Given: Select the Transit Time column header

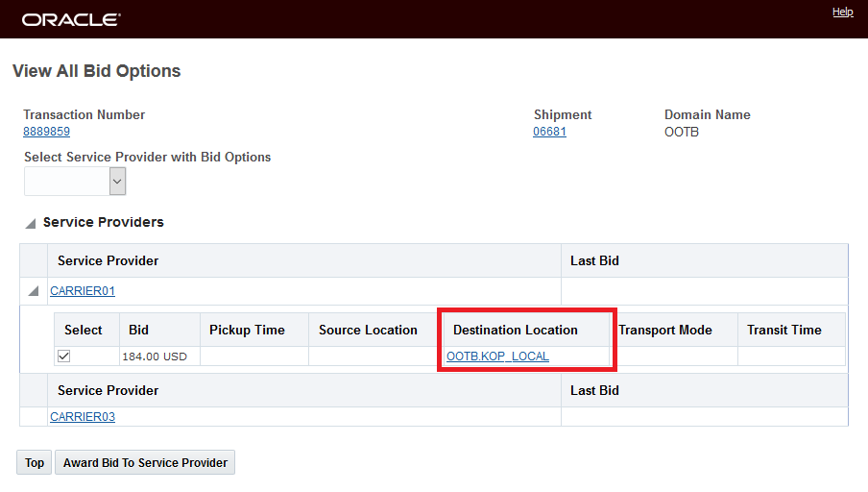Looking at the screenshot, I should coord(784,330).
